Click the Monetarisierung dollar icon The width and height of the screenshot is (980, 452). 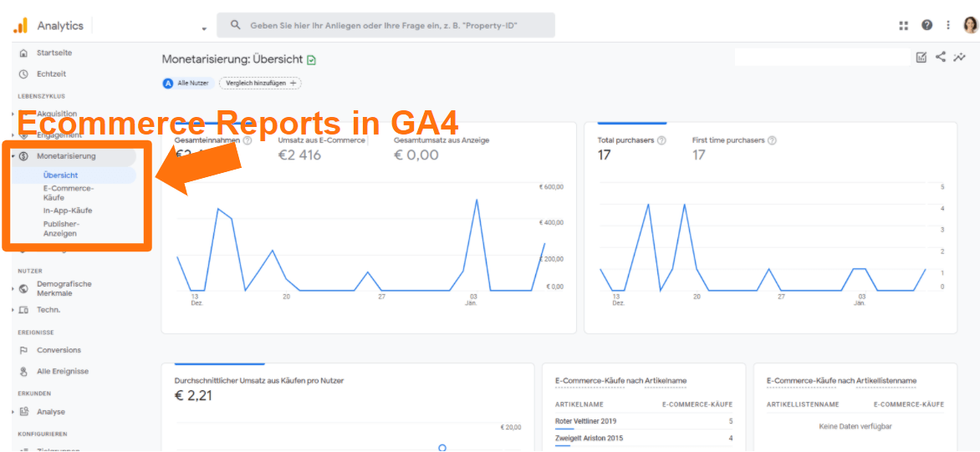point(23,156)
